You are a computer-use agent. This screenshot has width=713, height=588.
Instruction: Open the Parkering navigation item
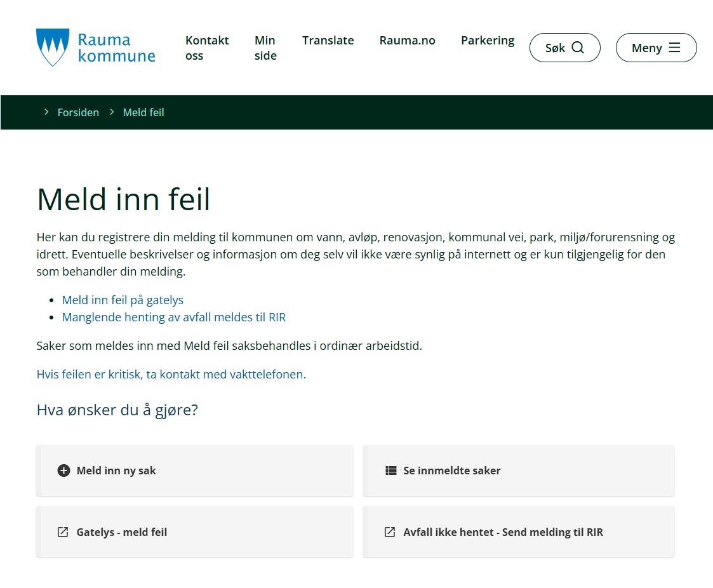pyautogui.click(x=487, y=41)
